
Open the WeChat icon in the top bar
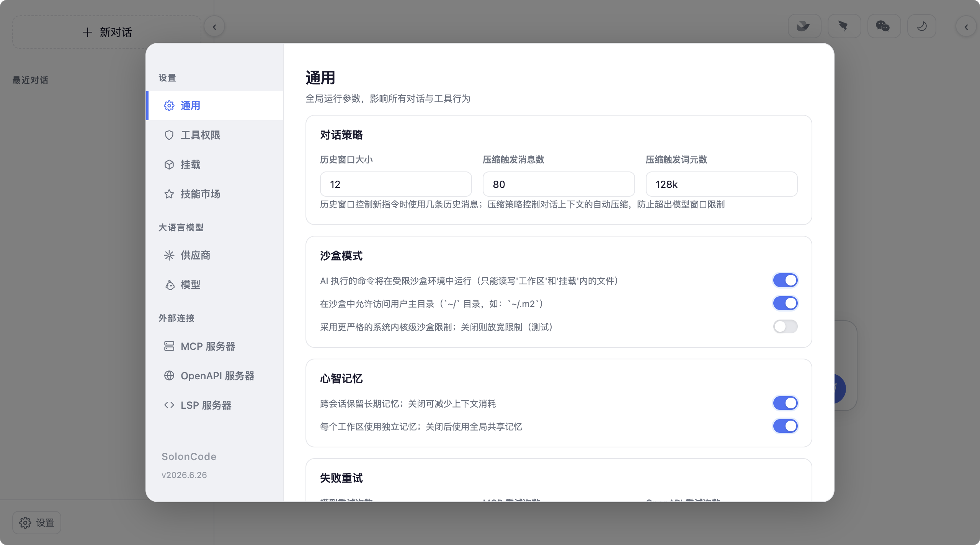pyautogui.click(x=884, y=26)
